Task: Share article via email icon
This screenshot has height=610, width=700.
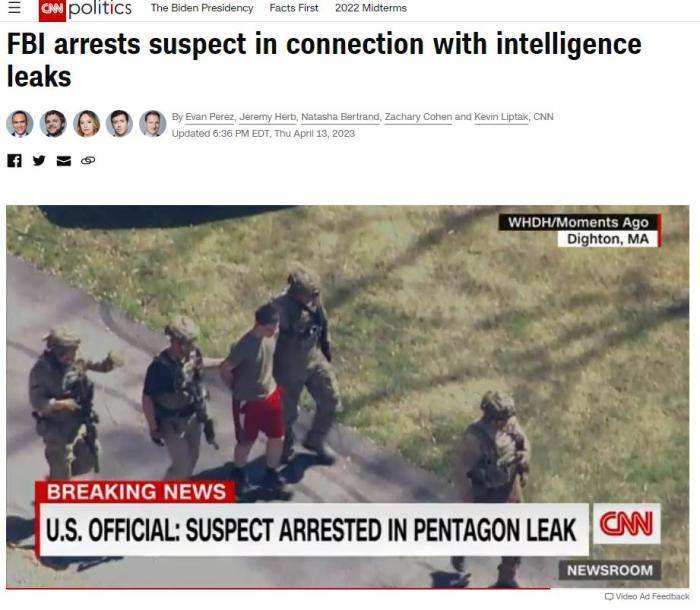Action: point(64,161)
